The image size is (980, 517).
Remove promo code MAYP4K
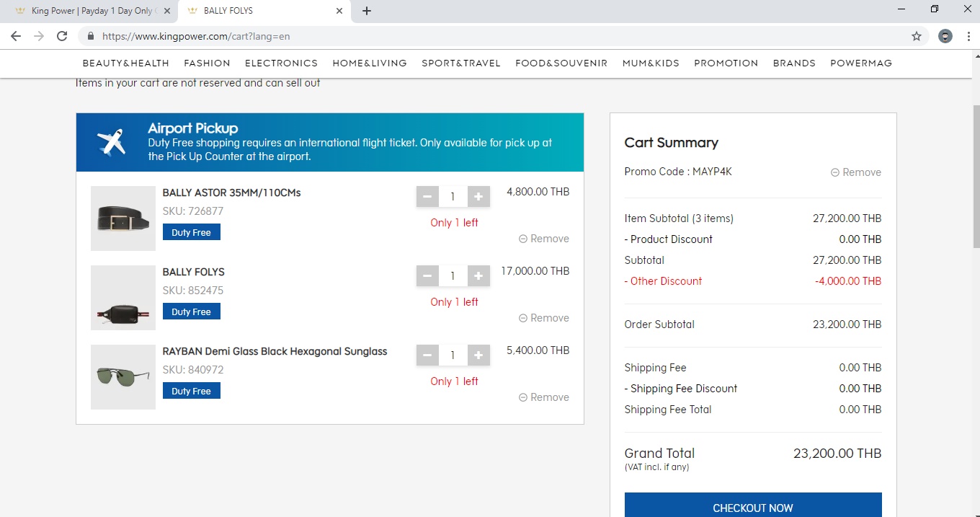[856, 172]
